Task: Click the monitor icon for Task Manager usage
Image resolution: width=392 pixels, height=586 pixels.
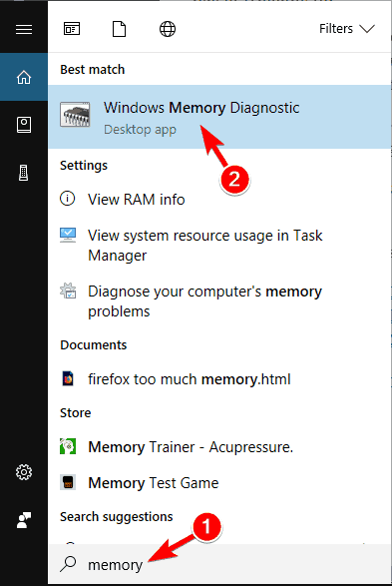Action: coord(68,235)
